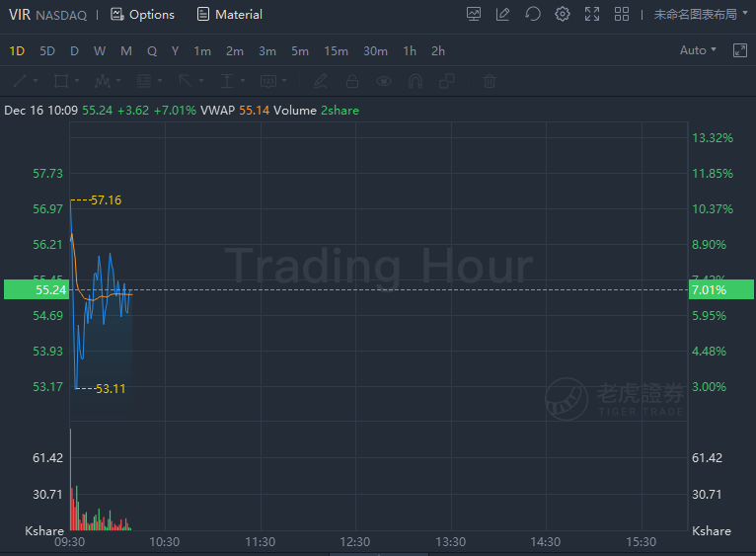This screenshot has height=556, width=756.
Task: Click the 57.73 price axis label
Action: [x=47, y=173]
